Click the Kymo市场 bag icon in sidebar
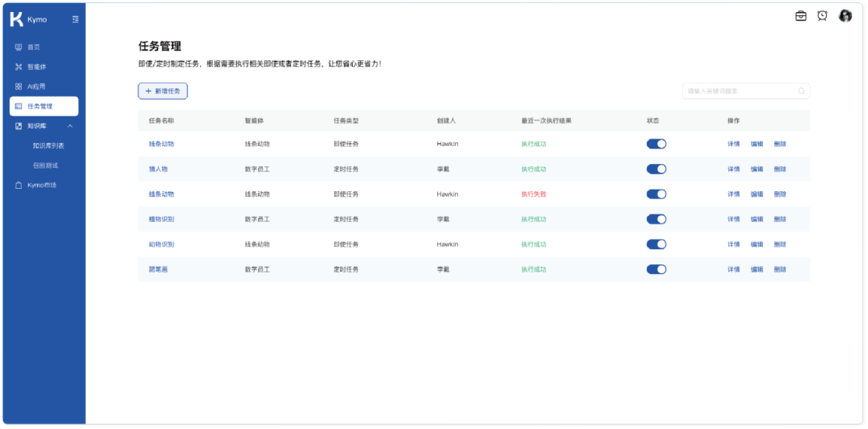This screenshot has height=429, width=868. point(18,186)
